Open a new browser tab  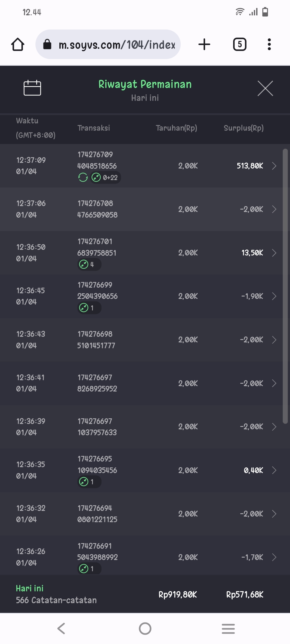(204, 44)
